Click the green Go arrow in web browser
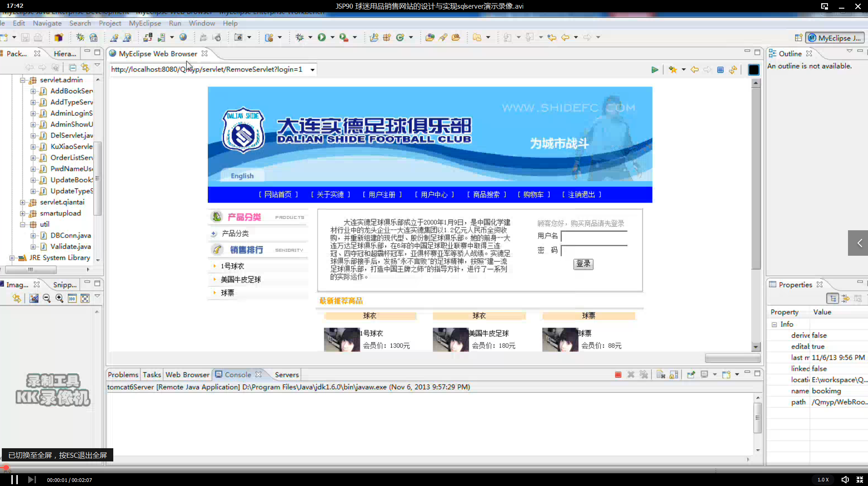 click(655, 70)
